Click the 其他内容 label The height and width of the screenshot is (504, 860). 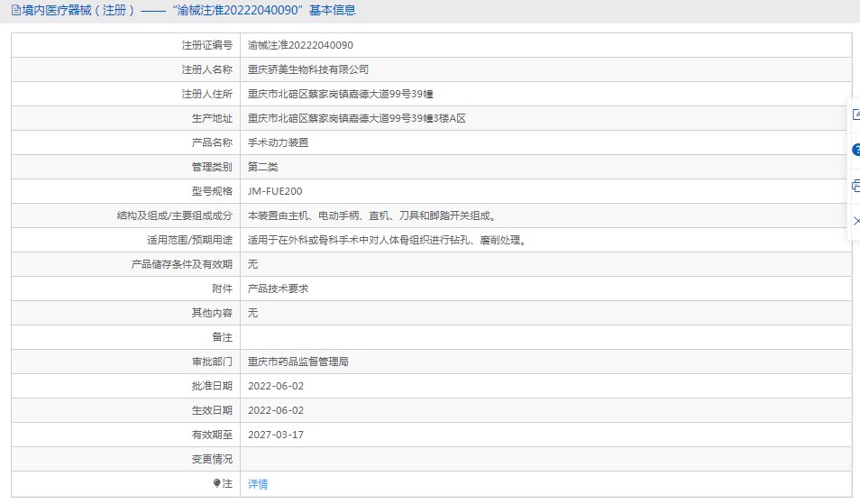212,313
